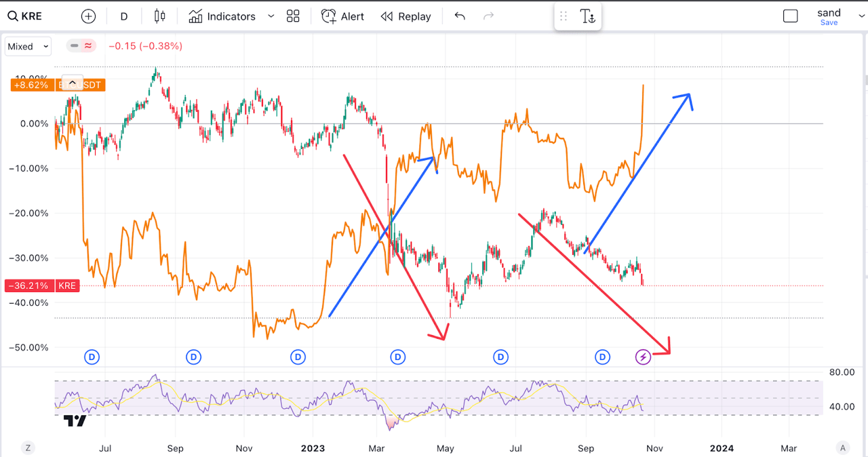The height and width of the screenshot is (457, 868).
Task: Click the −20.00% level on the price axis
Action: coord(28,213)
